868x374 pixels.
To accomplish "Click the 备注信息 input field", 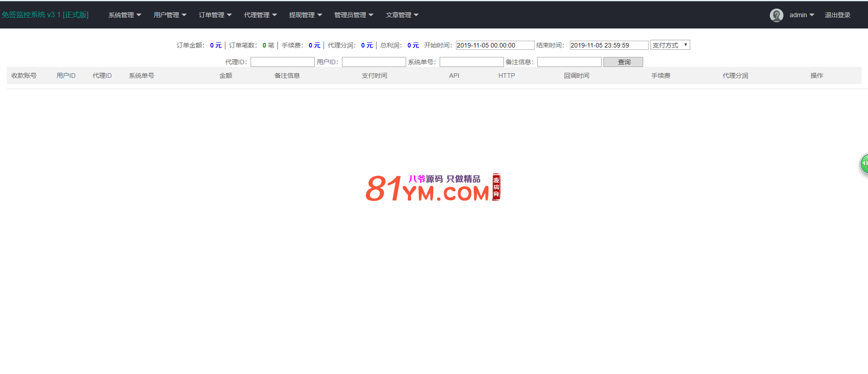I will [569, 62].
